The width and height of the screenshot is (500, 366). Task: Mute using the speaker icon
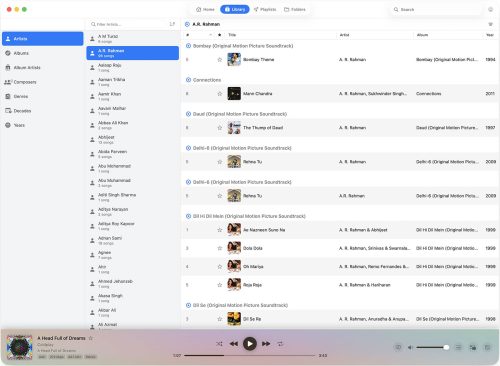coord(410,347)
